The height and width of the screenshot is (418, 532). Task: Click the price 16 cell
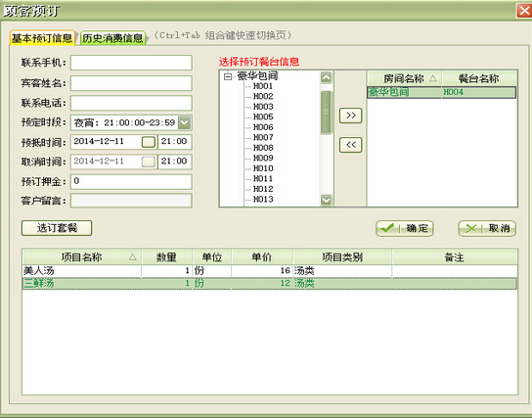pyautogui.click(x=262, y=270)
